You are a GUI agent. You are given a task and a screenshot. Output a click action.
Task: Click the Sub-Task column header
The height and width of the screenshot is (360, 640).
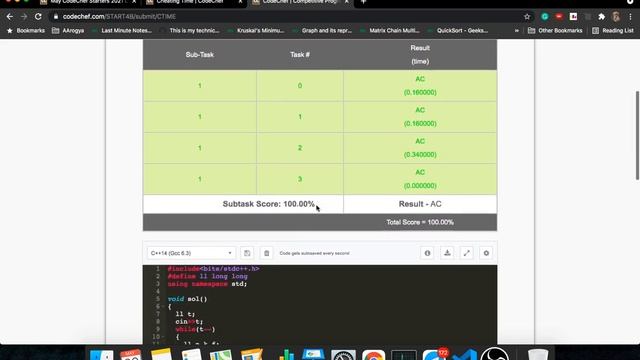200,55
